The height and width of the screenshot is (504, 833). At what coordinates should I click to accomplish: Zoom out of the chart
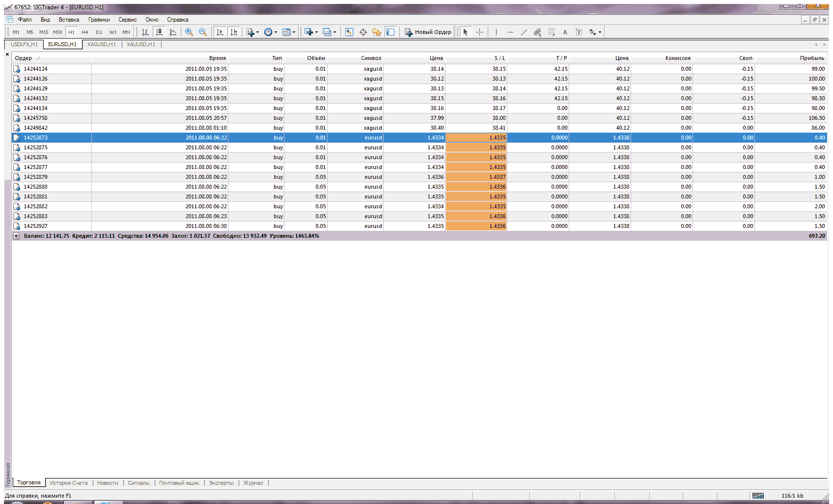point(203,32)
